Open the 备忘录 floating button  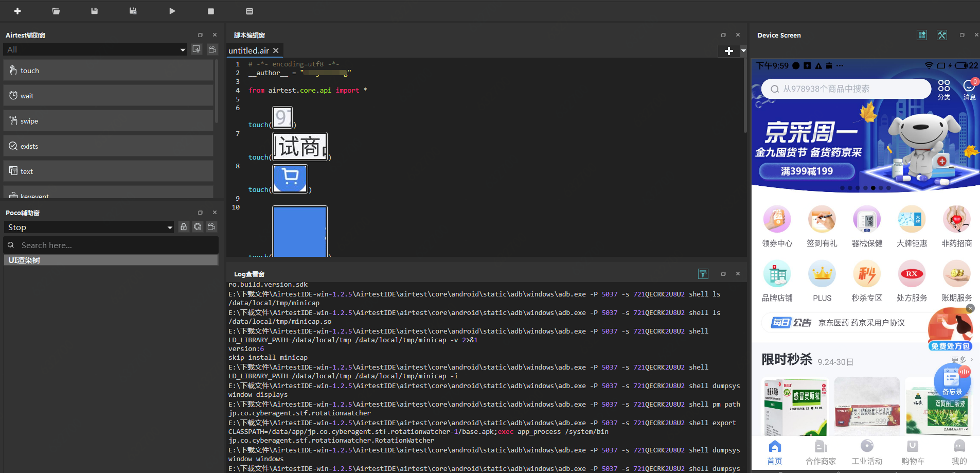pyautogui.click(x=952, y=381)
